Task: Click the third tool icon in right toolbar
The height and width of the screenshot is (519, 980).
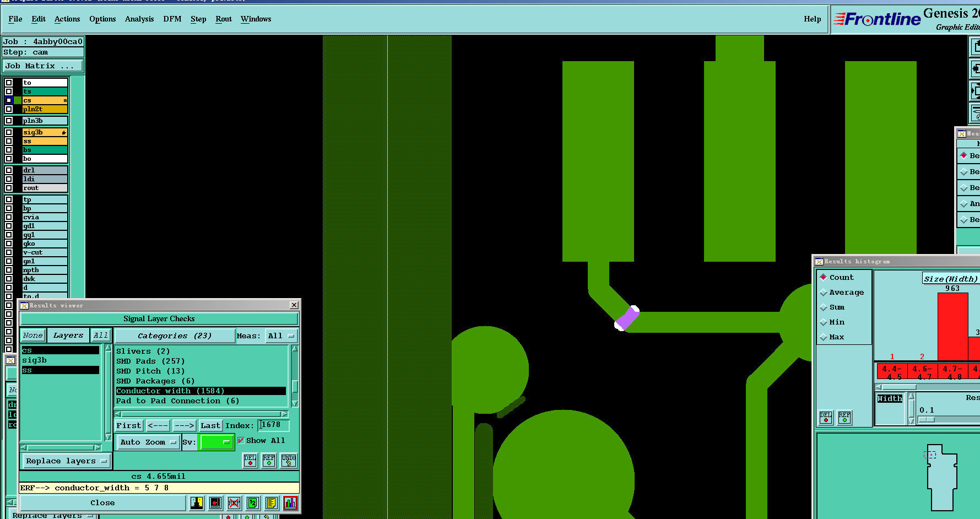Action: point(975,91)
